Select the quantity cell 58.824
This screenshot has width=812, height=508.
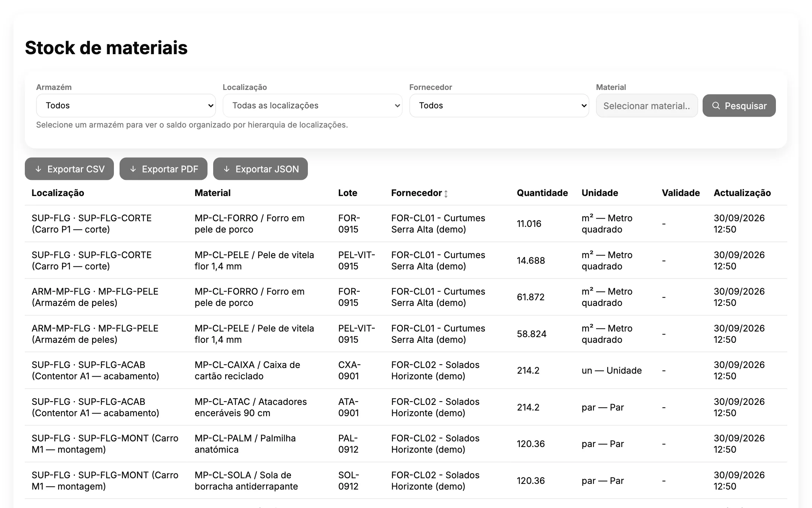pyautogui.click(x=531, y=334)
